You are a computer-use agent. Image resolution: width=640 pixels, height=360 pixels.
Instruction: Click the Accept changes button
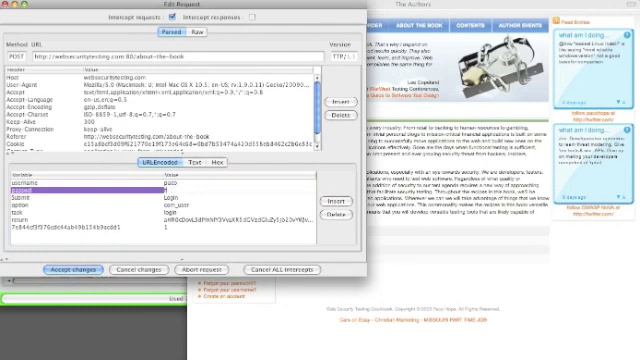point(73,270)
